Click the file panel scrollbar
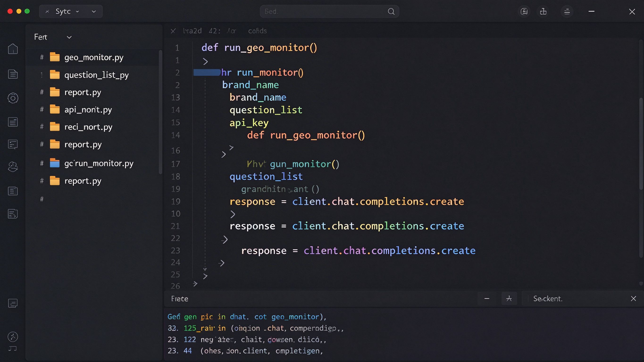 (160, 112)
